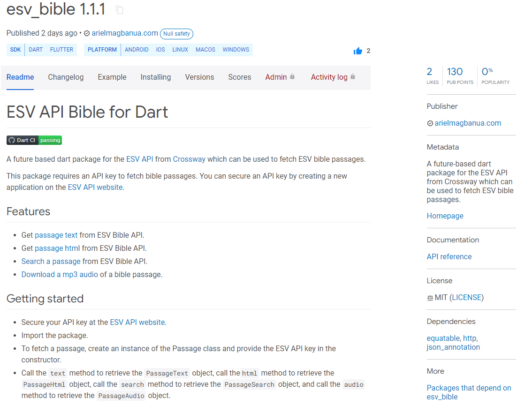This screenshot has width=532, height=406.
Task: Click the Features heading
Action: point(28,211)
